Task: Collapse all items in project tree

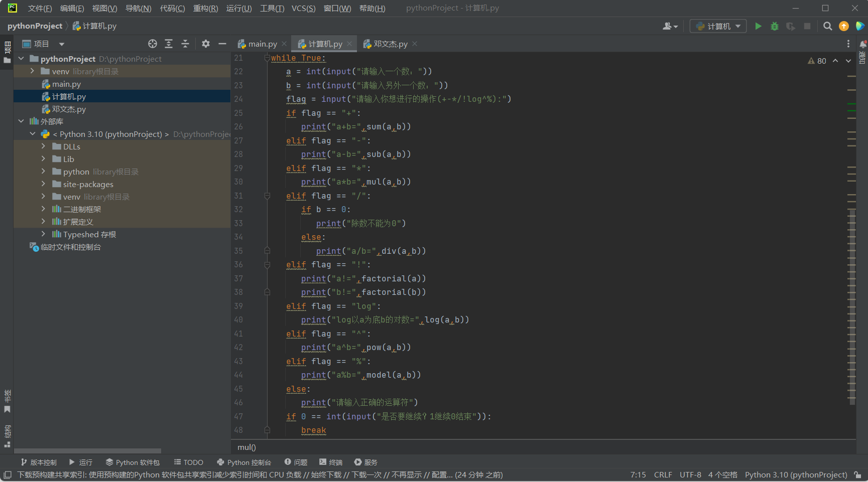Action: coord(185,44)
